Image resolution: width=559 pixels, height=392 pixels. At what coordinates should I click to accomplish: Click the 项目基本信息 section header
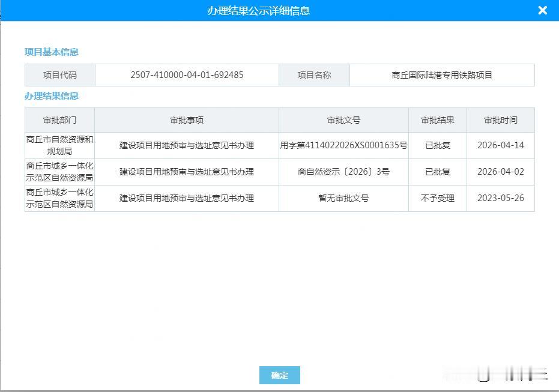click(50, 52)
